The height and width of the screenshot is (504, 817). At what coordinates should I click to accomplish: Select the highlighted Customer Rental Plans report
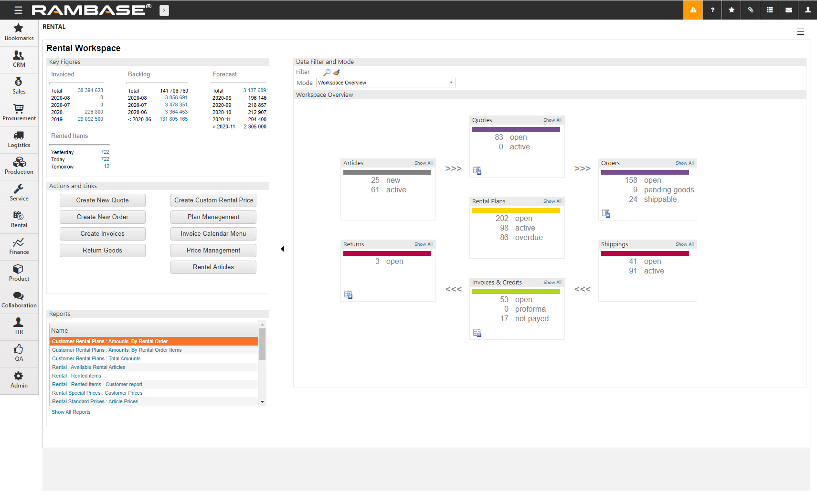coord(110,341)
